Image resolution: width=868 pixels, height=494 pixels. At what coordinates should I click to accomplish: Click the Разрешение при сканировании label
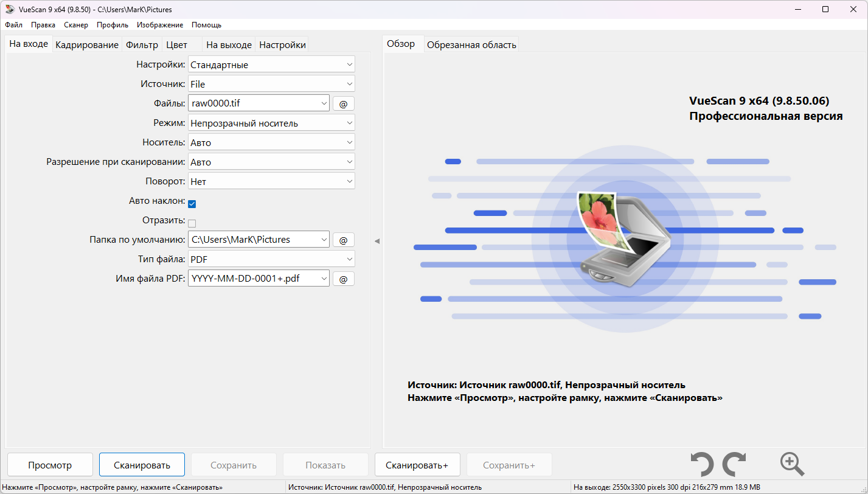point(116,162)
